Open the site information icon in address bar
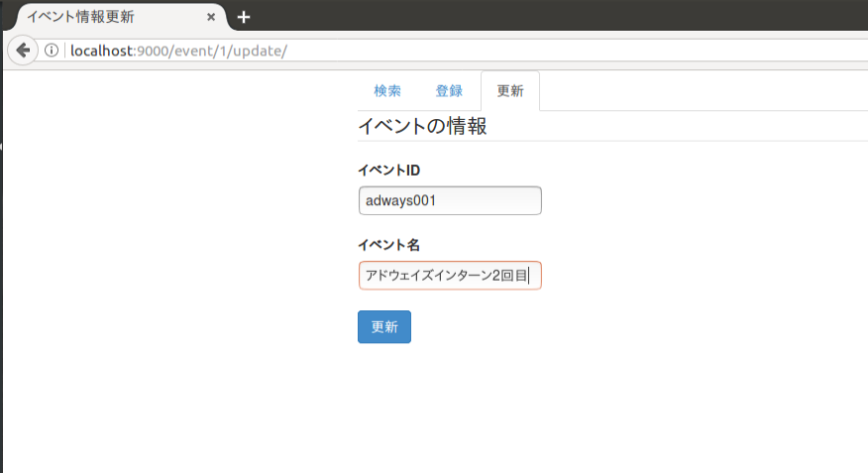The width and height of the screenshot is (868, 473). (x=52, y=51)
